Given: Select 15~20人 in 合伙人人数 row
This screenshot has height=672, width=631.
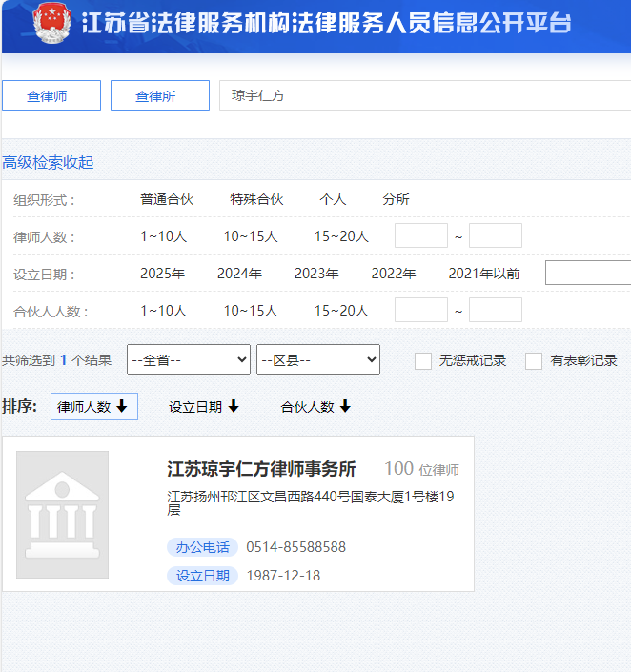Looking at the screenshot, I should click(x=341, y=311).
